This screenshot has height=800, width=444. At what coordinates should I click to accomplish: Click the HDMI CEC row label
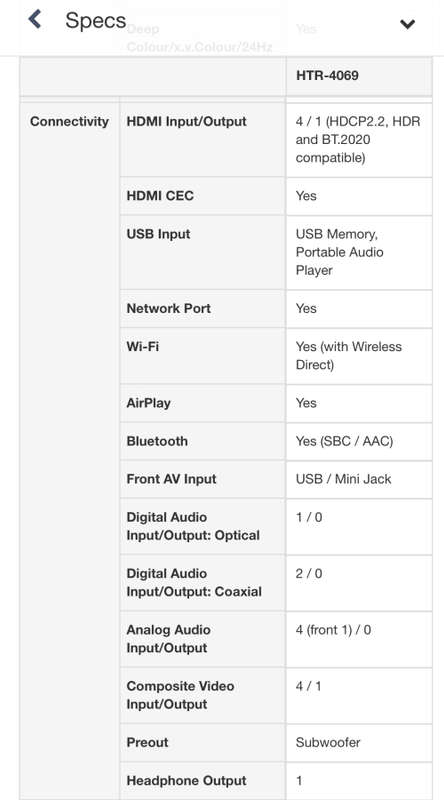pyautogui.click(x=160, y=196)
